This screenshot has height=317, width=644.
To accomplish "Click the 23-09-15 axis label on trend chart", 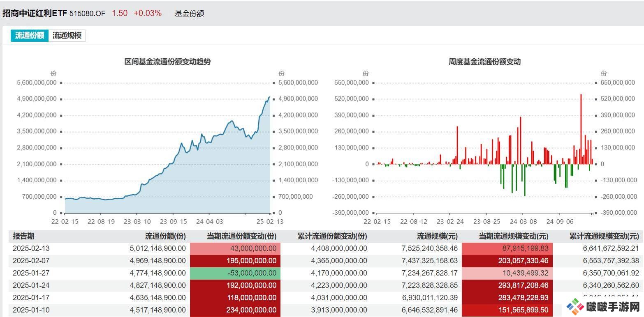I will 173,222.
